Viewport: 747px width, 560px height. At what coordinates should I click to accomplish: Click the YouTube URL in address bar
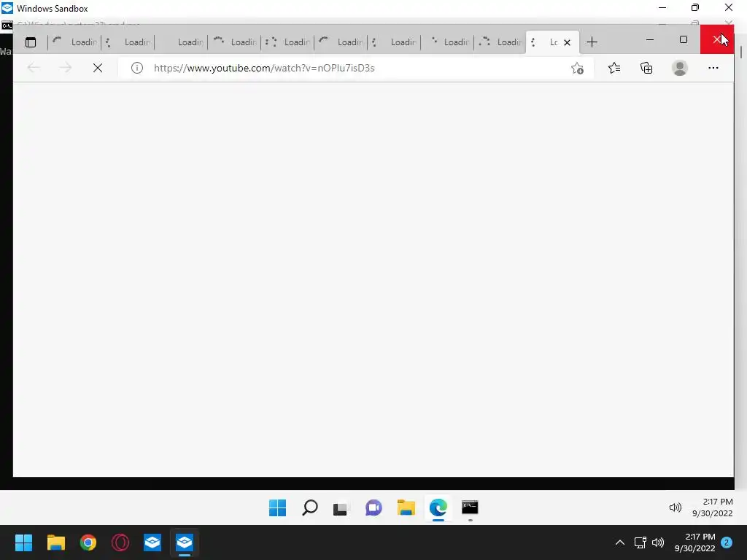(x=264, y=68)
